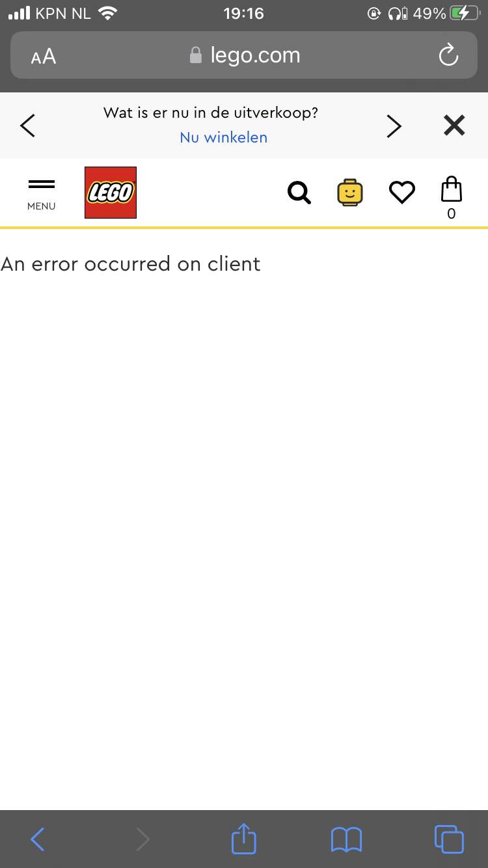
Task: Follow the 'Nu winkelen' link
Action: click(x=224, y=138)
